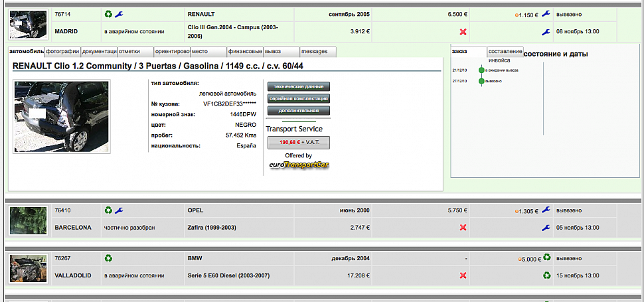The width and height of the screenshot is (644, 302).
Task: Click the Serie 5 E60 Diesel (2003-2007) text
Action: 228,275
